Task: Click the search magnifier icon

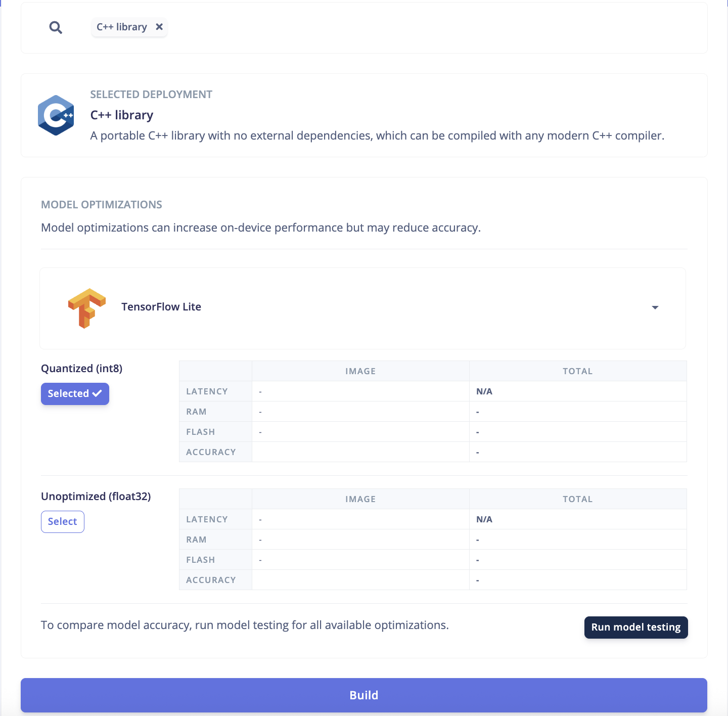Action: click(x=56, y=27)
